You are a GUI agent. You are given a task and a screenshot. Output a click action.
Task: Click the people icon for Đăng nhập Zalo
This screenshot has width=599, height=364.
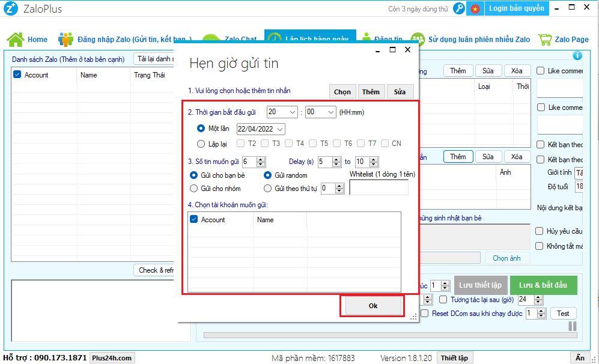65,39
